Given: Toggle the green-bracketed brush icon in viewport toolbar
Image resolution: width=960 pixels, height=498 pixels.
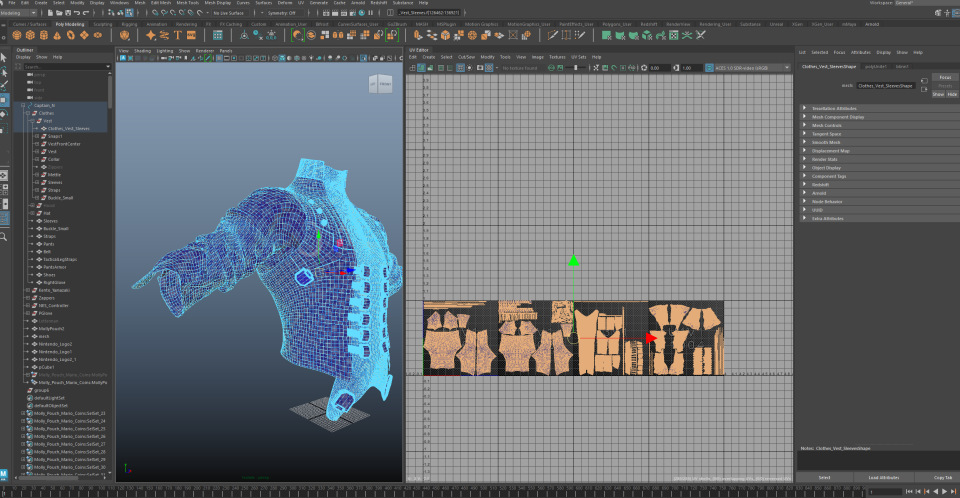Looking at the screenshot, I should pos(208,58).
